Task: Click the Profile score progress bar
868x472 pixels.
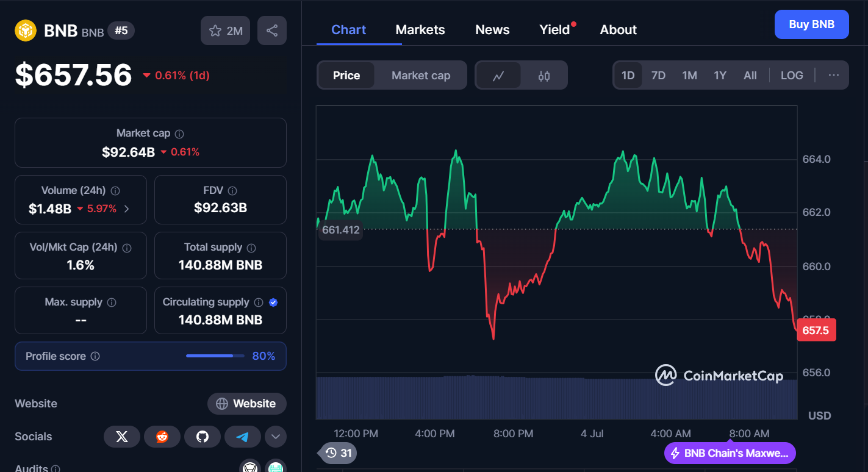Action: (x=214, y=356)
